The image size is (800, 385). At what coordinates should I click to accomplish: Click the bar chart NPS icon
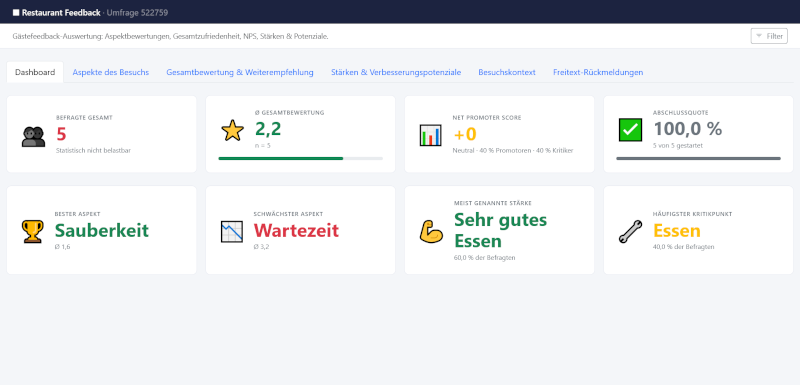click(430, 135)
